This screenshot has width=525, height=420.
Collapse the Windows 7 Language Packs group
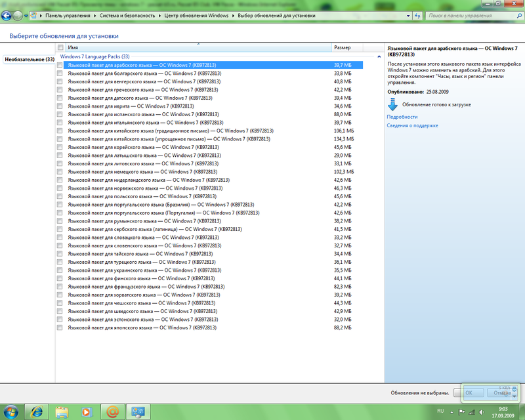click(379, 56)
